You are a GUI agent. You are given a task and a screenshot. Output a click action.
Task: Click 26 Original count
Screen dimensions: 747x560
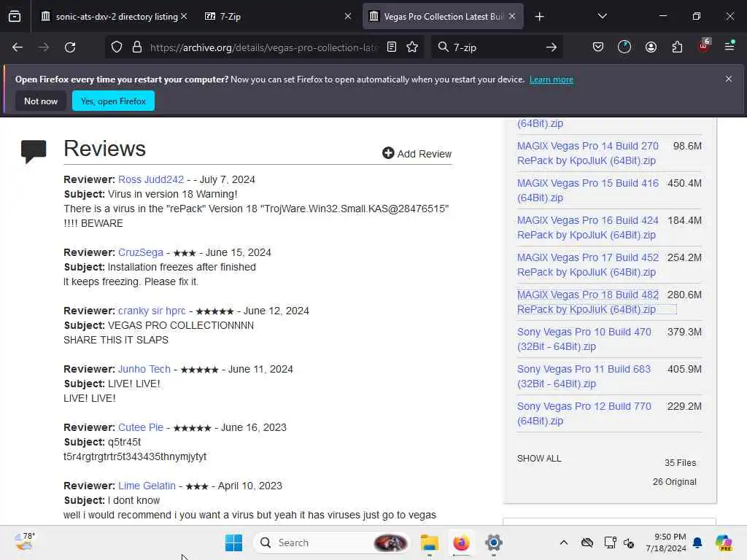click(675, 482)
